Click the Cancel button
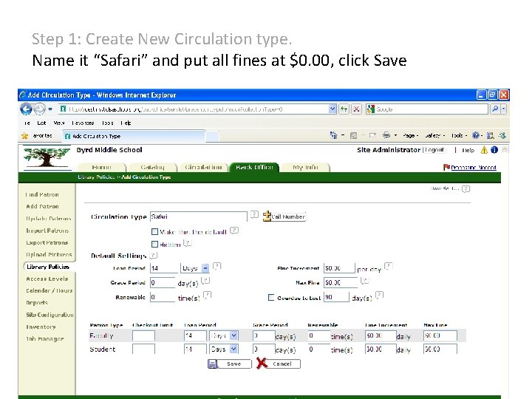The image size is (532, 399). pos(279,364)
